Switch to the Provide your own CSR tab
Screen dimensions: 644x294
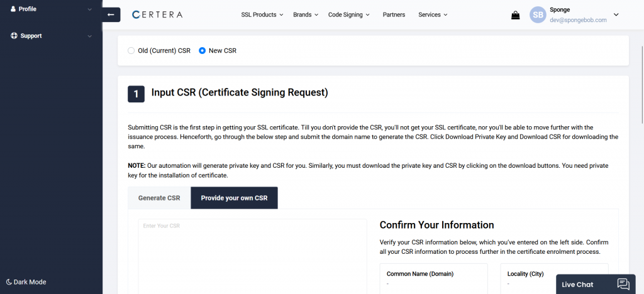coord(234,198)
